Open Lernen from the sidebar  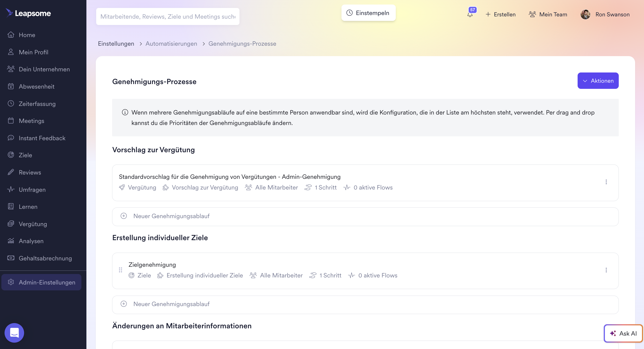28,207
